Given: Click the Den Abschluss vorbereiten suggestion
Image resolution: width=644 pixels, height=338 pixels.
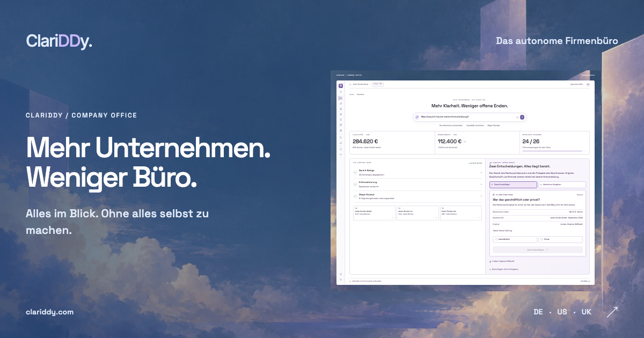Looking at the screenshot, I should tap(451, 125).
